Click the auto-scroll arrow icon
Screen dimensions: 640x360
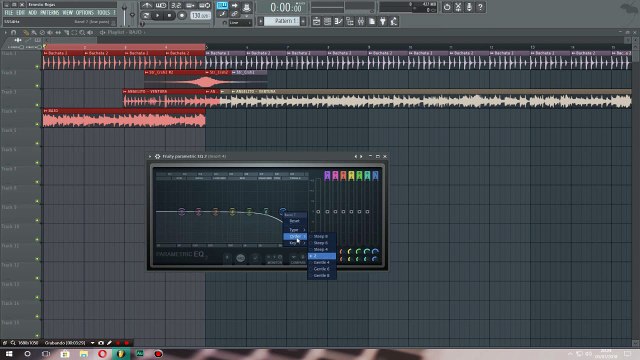(x=235, y=5)
